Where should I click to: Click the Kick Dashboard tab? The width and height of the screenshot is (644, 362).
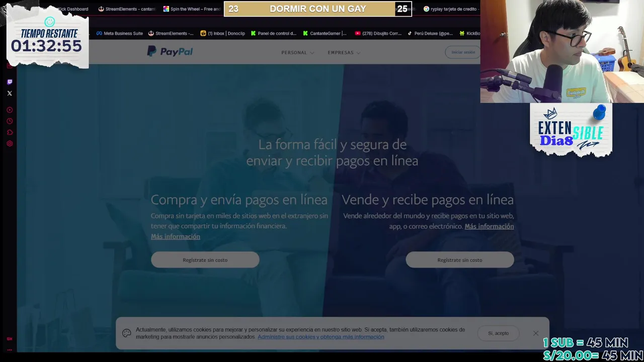pos(73,9)
